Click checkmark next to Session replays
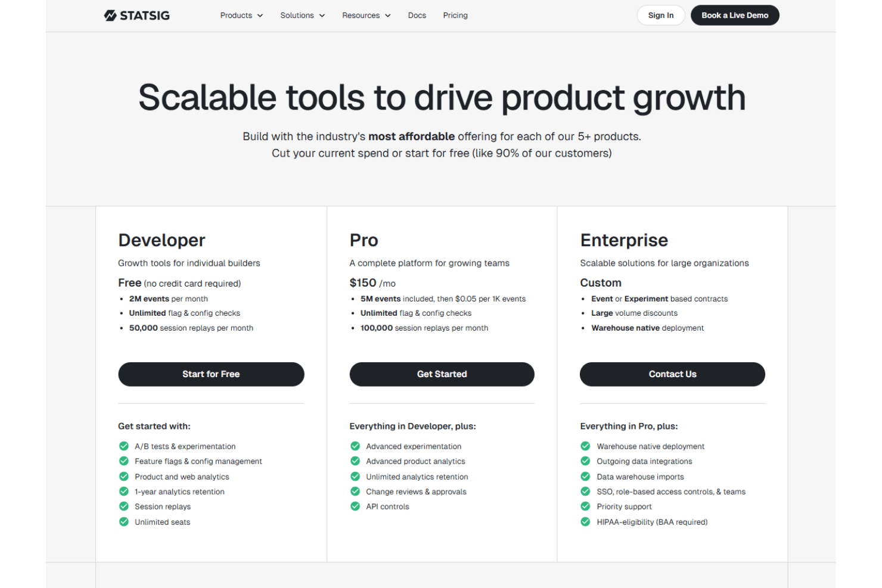Viewport: 882px width, 588px height. pos(124,506)
